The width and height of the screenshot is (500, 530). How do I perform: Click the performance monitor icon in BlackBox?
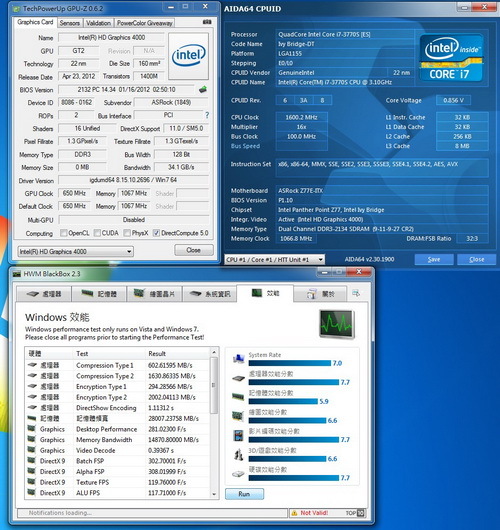click(x=337, y=324)
